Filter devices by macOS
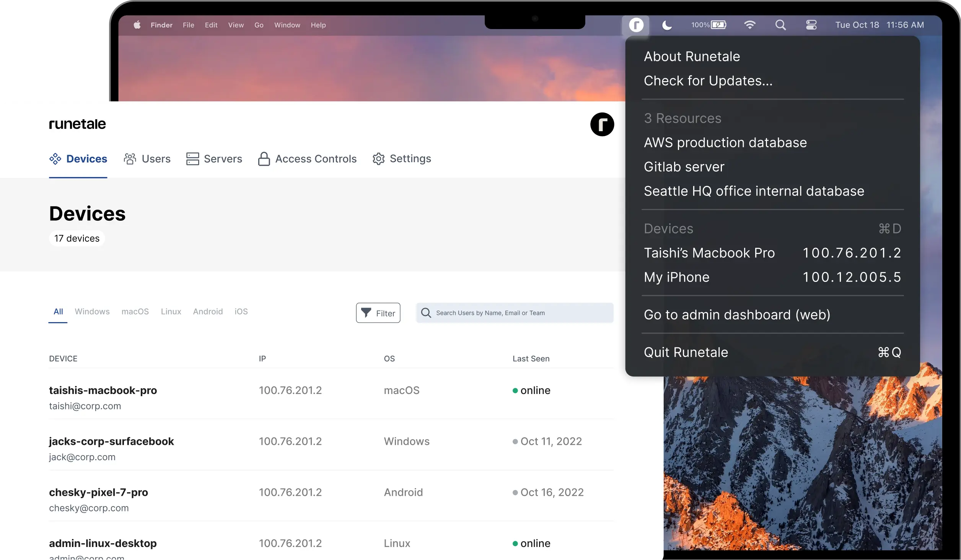This screenshot has height=560, width=961. pyautogui.click(x=135, y=312)
